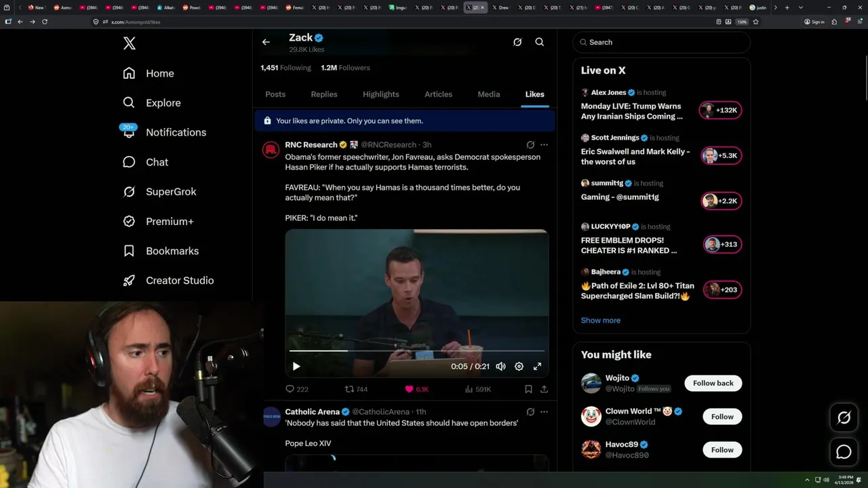
Task: Open 1,451 Following list
Action: 285,68
